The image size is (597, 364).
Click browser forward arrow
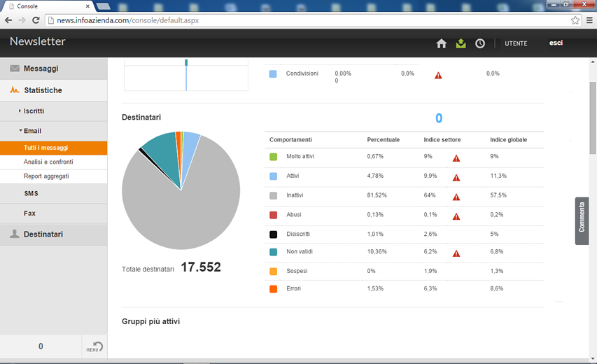click(x=22, y=20)
